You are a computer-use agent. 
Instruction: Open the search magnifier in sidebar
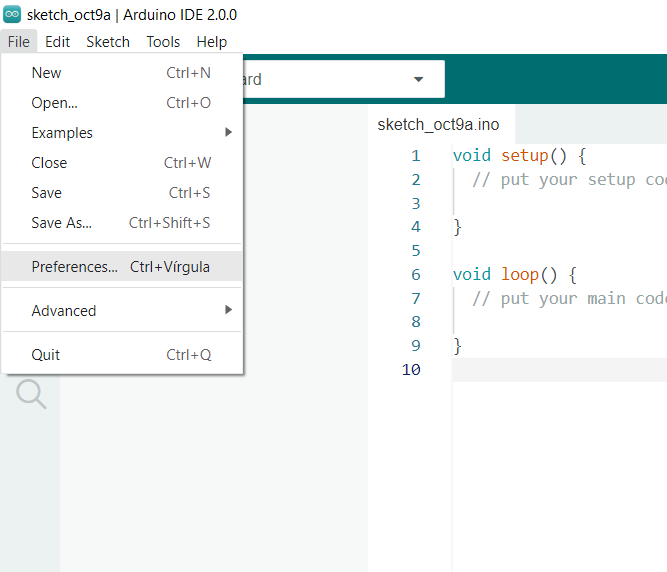pos(31,394)
